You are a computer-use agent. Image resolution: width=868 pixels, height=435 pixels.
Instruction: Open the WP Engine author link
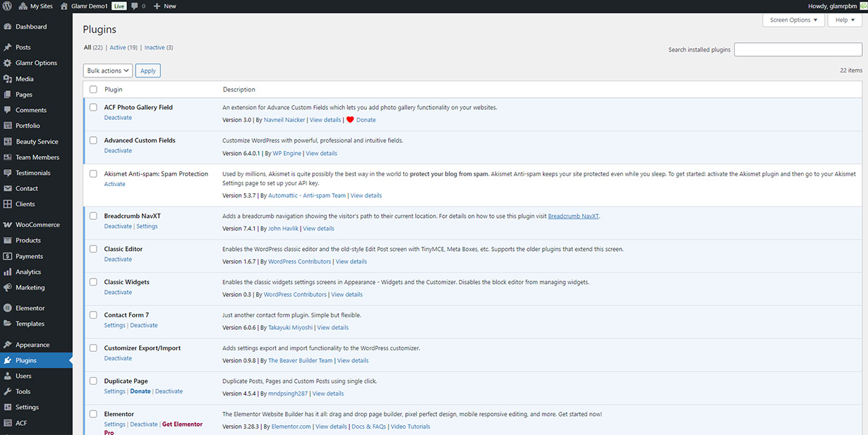point(287,153)
